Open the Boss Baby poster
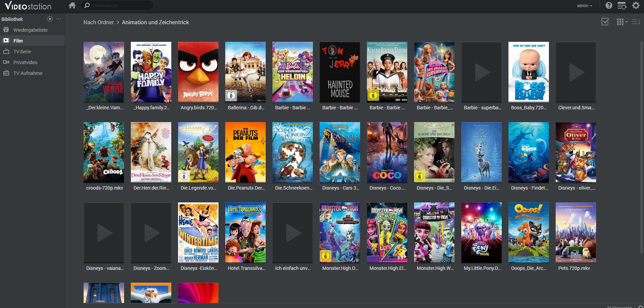Image resolution: width=644 pixels, height=308 pixels. click(529, 72)
